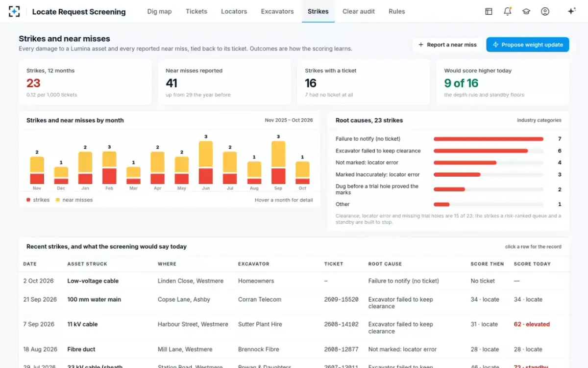This screenshot has height=368, width=588.
Task: Click the yellow near misses legend swatch
Action: 58,200
